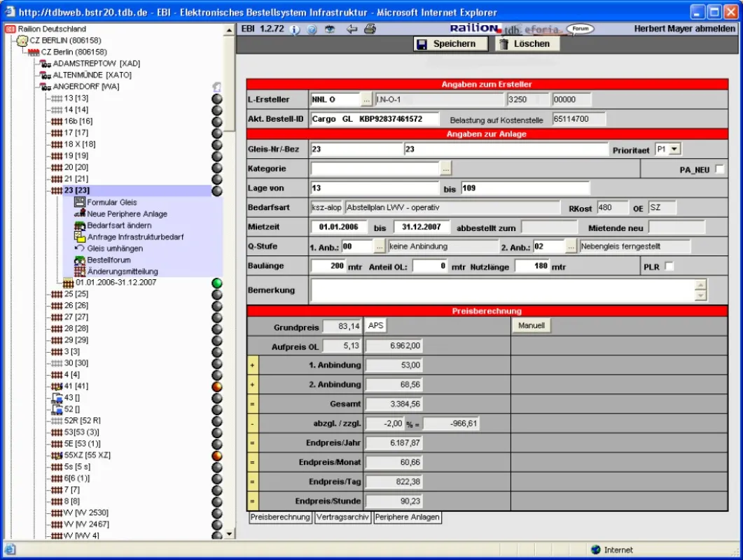Switch to the Vertragsarchiv tab
Image resolution: width=743 pixels, height=560 pixels.
[342, 517]
